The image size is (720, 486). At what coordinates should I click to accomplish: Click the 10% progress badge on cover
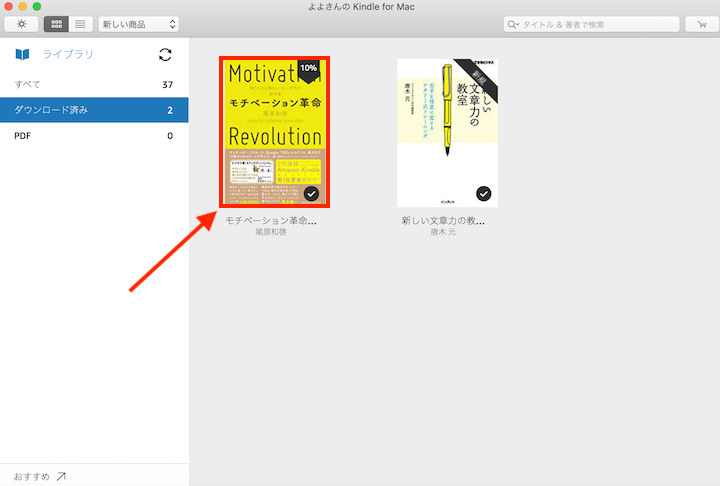point(309,70)
